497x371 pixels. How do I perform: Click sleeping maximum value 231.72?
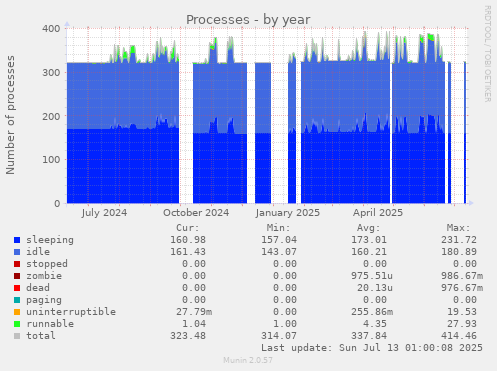459,240
